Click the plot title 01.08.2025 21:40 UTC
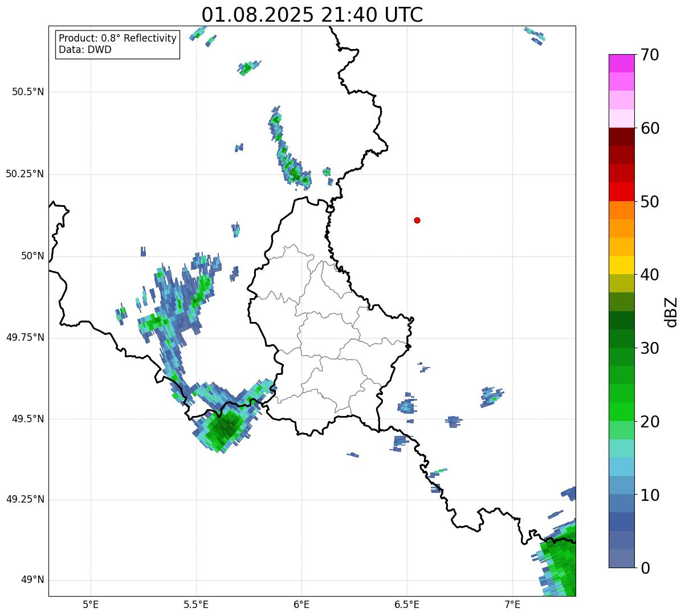 [x=312, y=15]
